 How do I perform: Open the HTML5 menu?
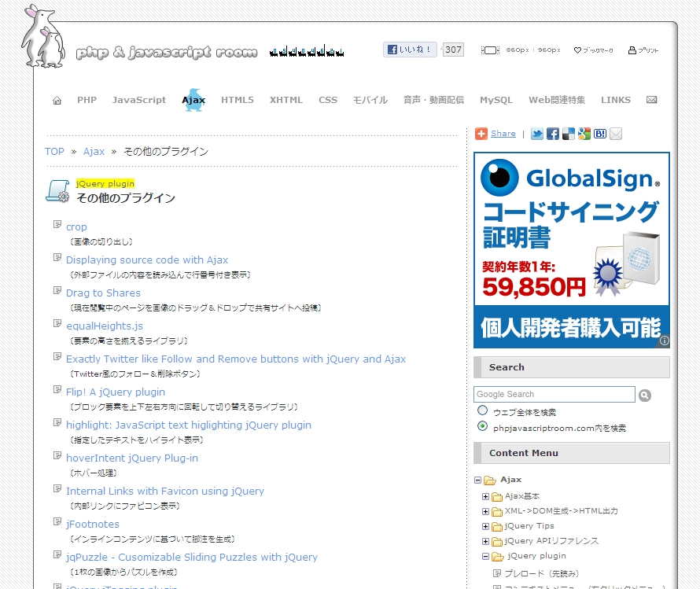point(238,100)
